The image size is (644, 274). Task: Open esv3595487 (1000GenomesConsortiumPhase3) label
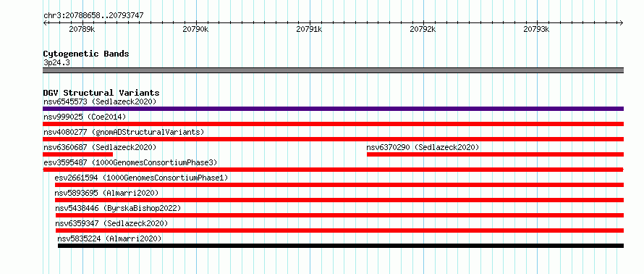pyautogui.click(x=130, y=162)
